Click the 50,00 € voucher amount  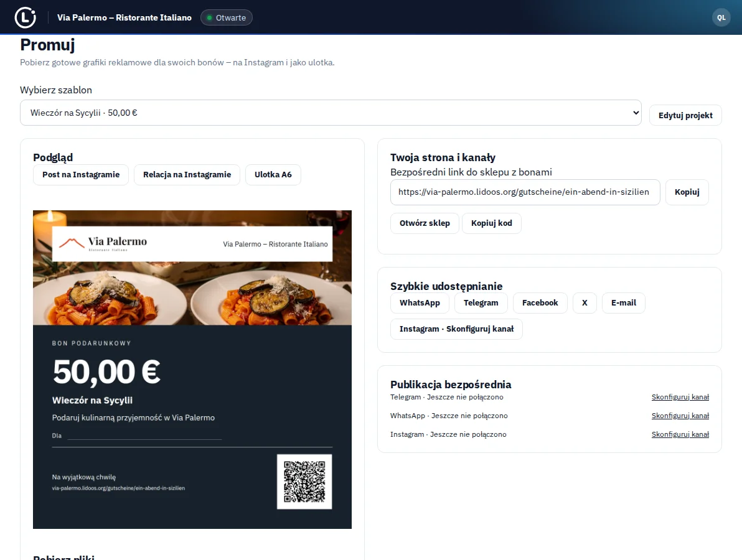[x=106, y=371]
